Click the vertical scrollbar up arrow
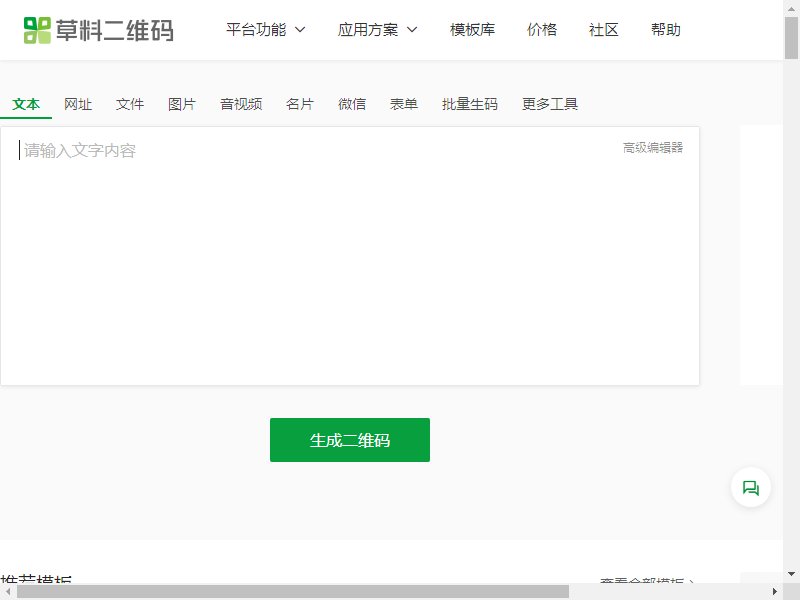800x600 pixels. pyautogui.click(x=791, y=8)
